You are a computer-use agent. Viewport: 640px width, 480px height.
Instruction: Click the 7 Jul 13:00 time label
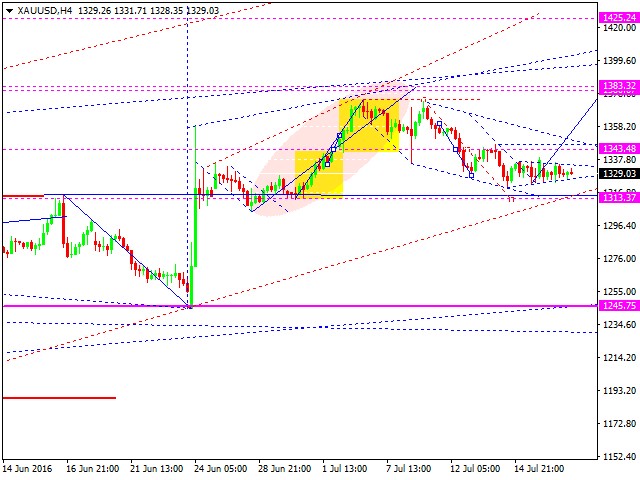pyautogui.click(x=409, y=469)
